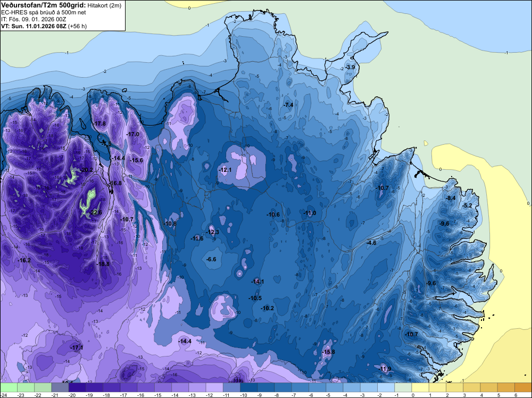Click the title text Veðurstofan/T2m 500grid
The height and width of the screenshot is (398, 532).
pos(44,5)
